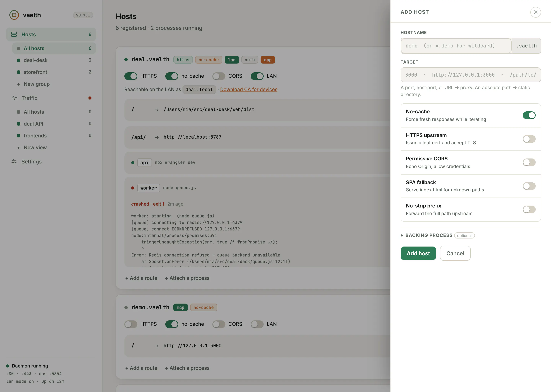
Task: Click the green status dot of api process
Action: 133,163
